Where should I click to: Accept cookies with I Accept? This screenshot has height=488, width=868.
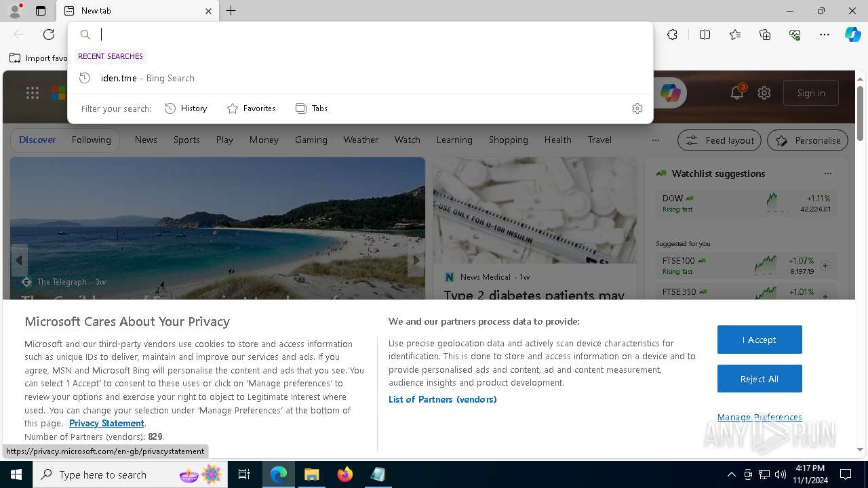point(759,340)
